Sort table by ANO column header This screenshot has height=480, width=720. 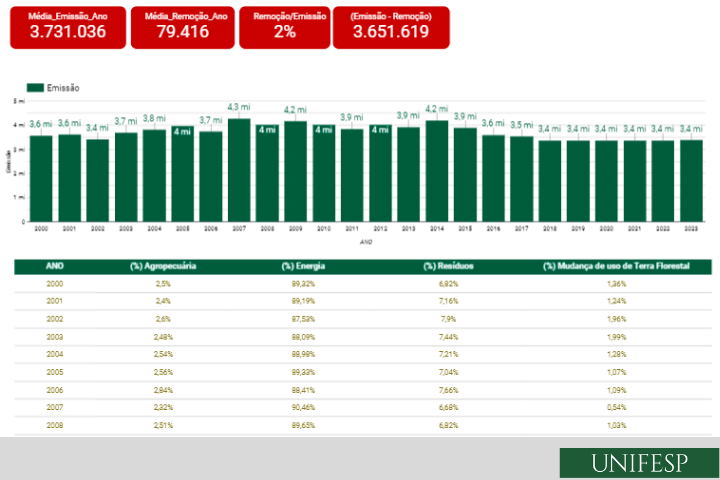55,267
